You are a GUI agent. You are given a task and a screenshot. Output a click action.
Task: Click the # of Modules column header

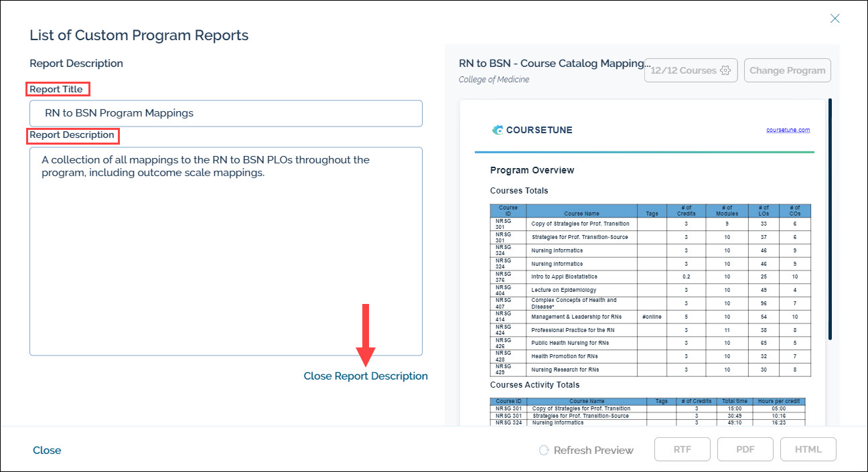[727, 211]
